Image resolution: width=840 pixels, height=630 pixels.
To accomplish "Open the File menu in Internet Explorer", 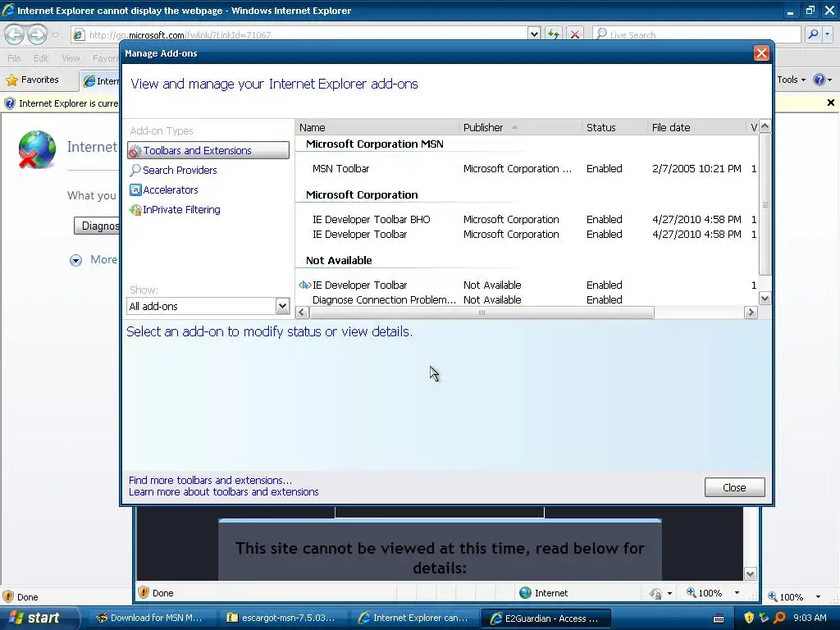I will [14, 58].
